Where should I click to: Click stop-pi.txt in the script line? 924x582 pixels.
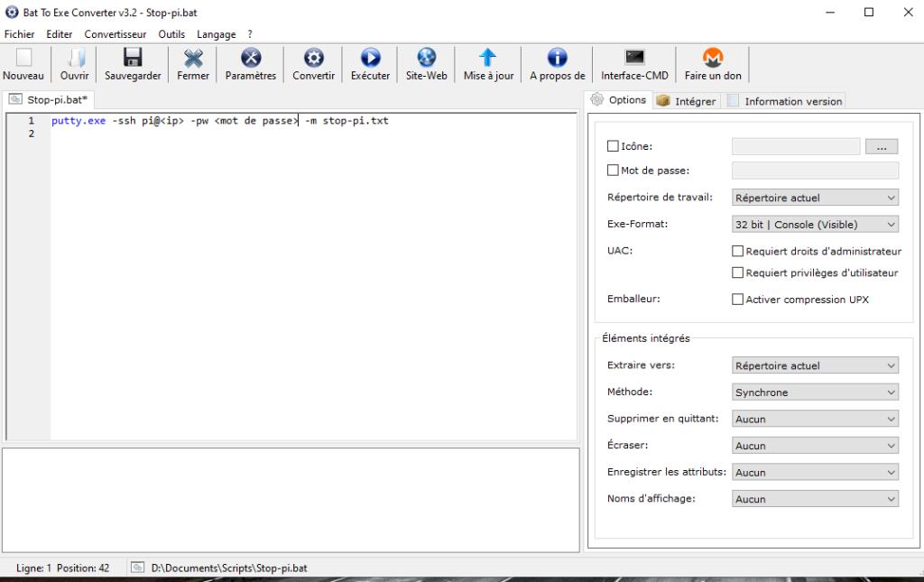(x=356, y=120)
